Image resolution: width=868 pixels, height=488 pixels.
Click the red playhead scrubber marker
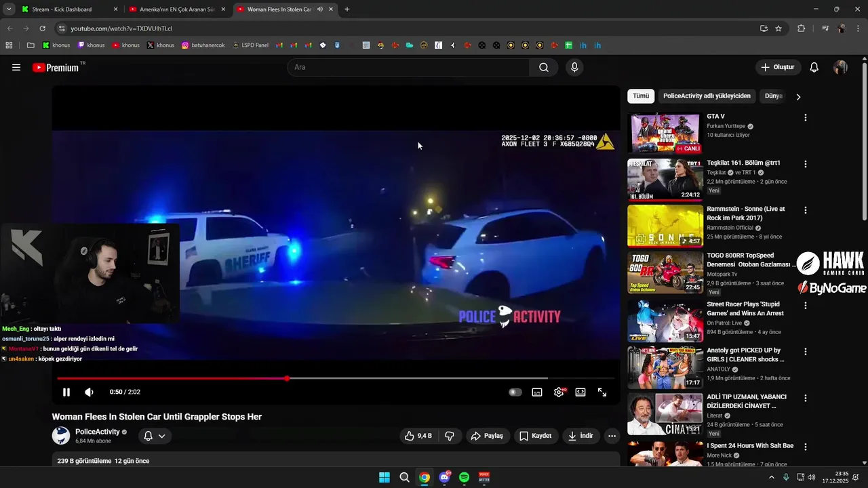click(x=287, y=378)
